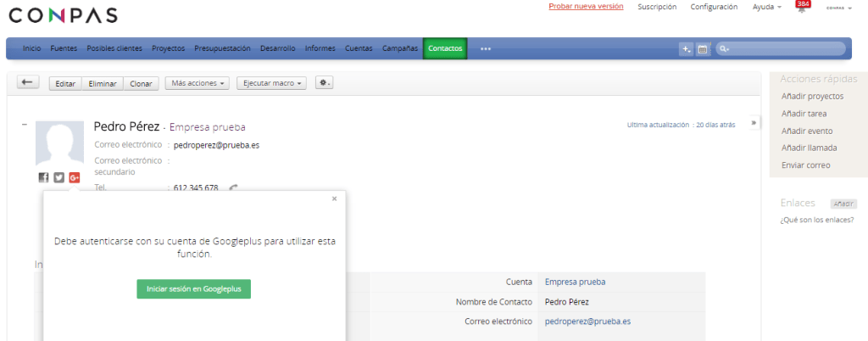This screenshot has height=341, width=868.
Task: Click Añadir proyectos quick action
Action: click(x=813, y=97)
